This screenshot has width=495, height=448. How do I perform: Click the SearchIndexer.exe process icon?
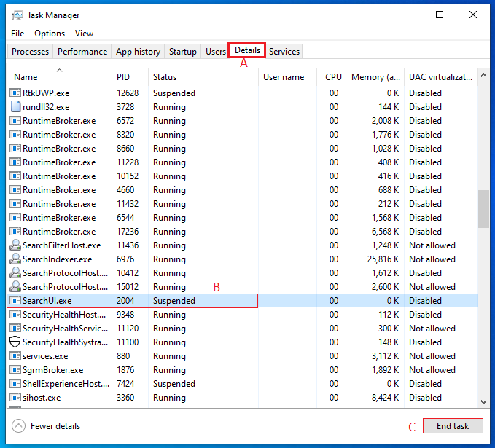15,259
